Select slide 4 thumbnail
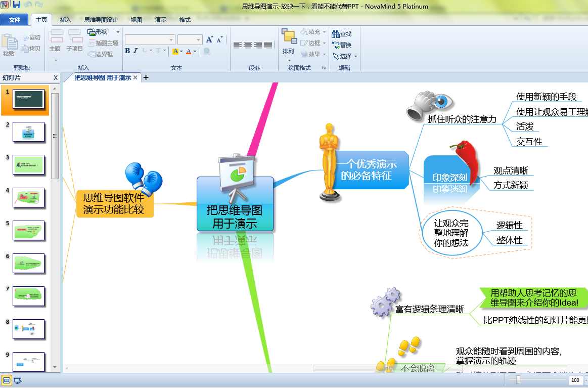This screenshot has height=388, width=588. (x=28, y=198)
